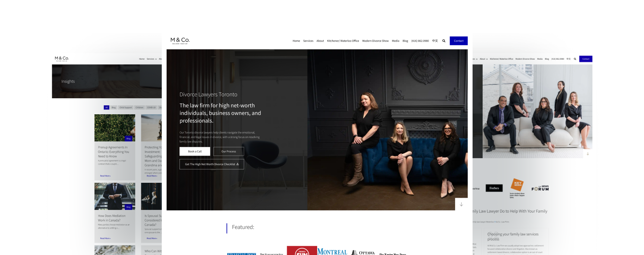The image size is (644, 255).
Task: Download the High Net Worth Divorce Checklist
Action: click(212, 164)
